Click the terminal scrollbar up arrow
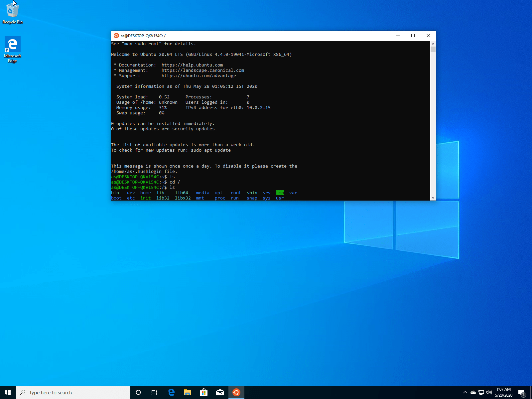The image size is (532, 399). click(x=433, y=44)
